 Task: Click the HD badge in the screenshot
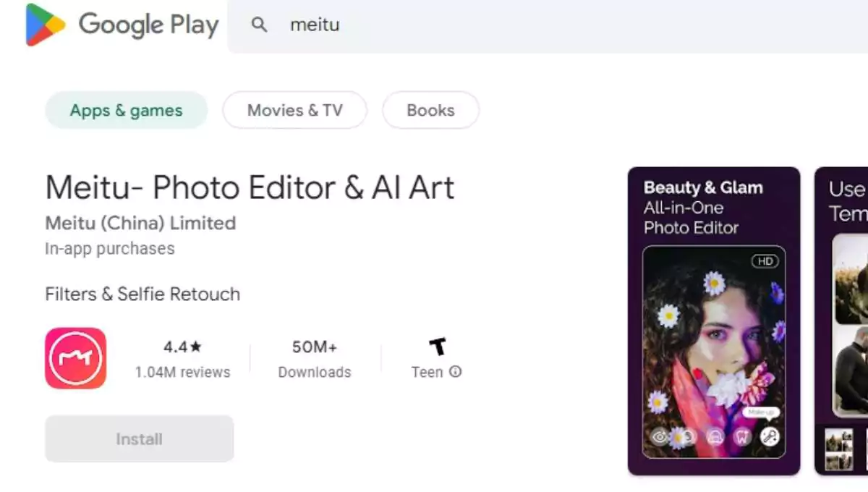765,261
